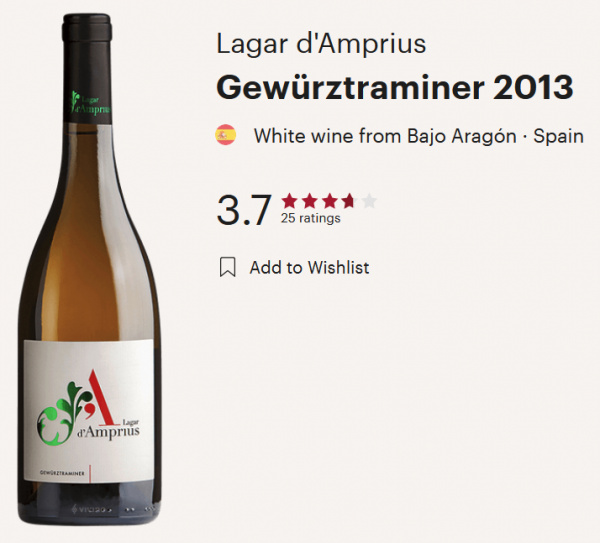Open the Lagar d'Amprius winery link
The image size is (600, 543).
(x=321, y=43)
